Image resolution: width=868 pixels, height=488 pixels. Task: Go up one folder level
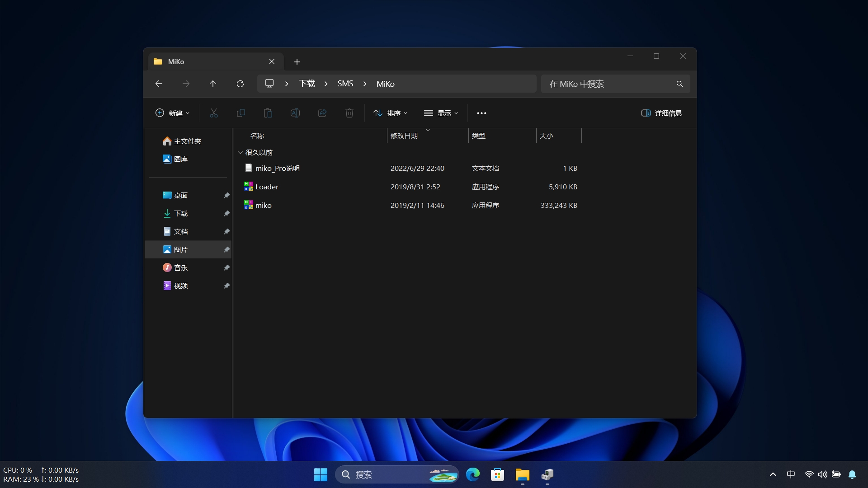(x=213, y=84)
